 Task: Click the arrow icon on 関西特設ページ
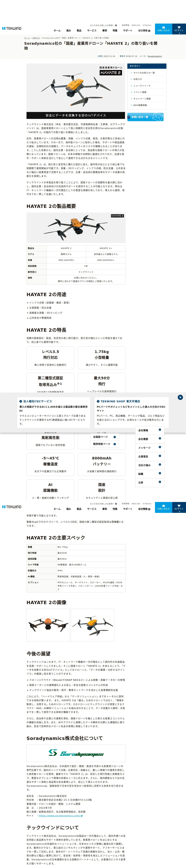(114, 444)
